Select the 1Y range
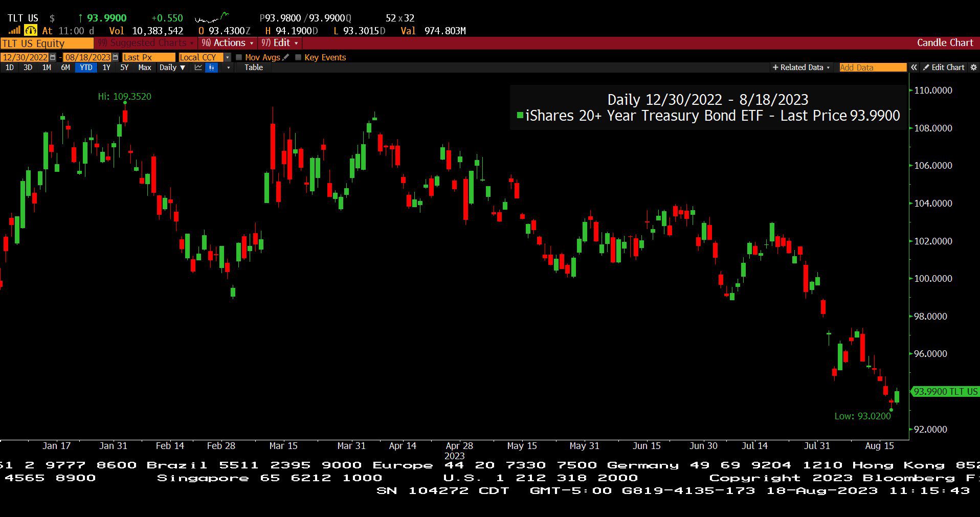 click(x=106, y=68)
